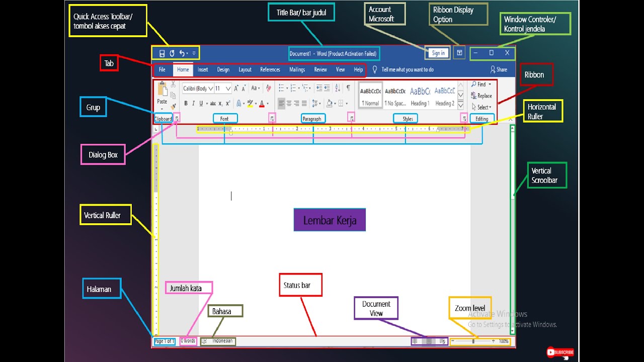Open the File tab
The image size is (644, 362).
click(x=162, y=70)
